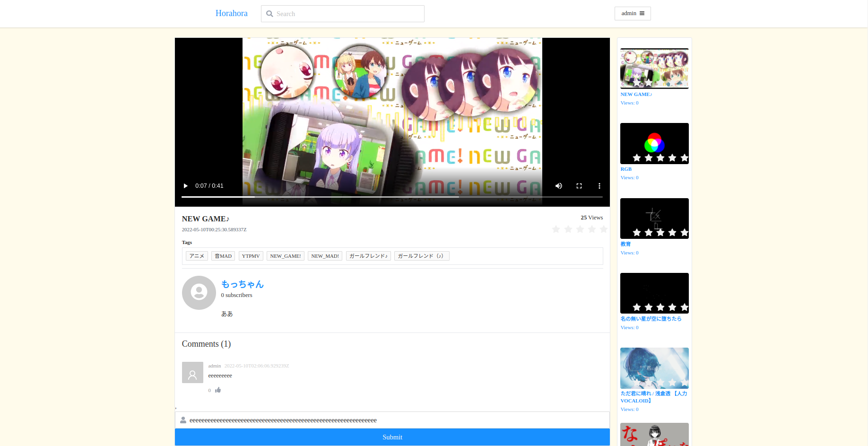Open the admin commenter name link
This screenshot has height=446, width=868.
tap(215, 366)
